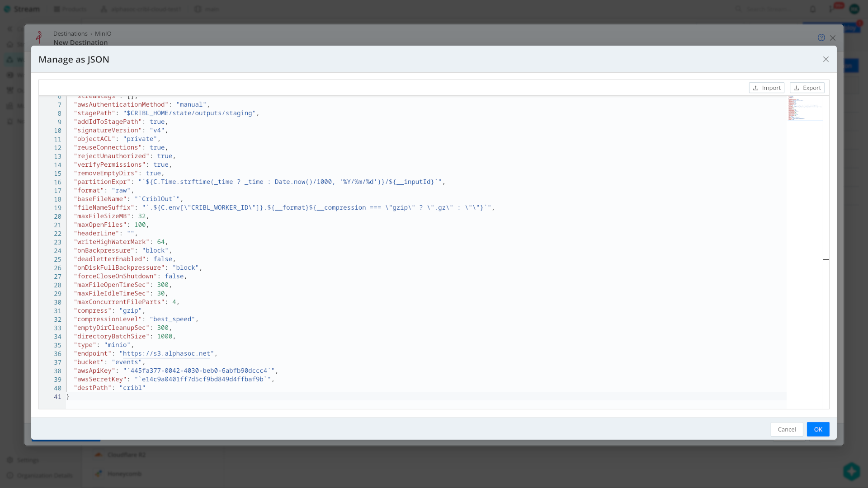Select the Cloudflare R2 destination icon
This screenshot has width=868, height=488.
(x=99, y=455)
